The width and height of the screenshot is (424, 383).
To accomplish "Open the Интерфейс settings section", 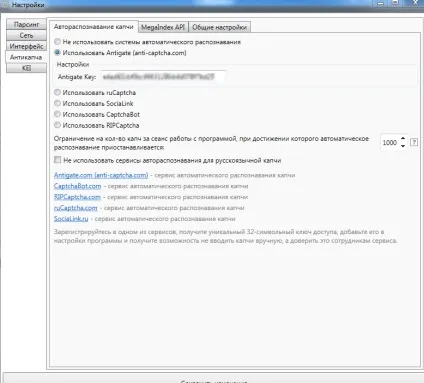I will coord(26,46).
